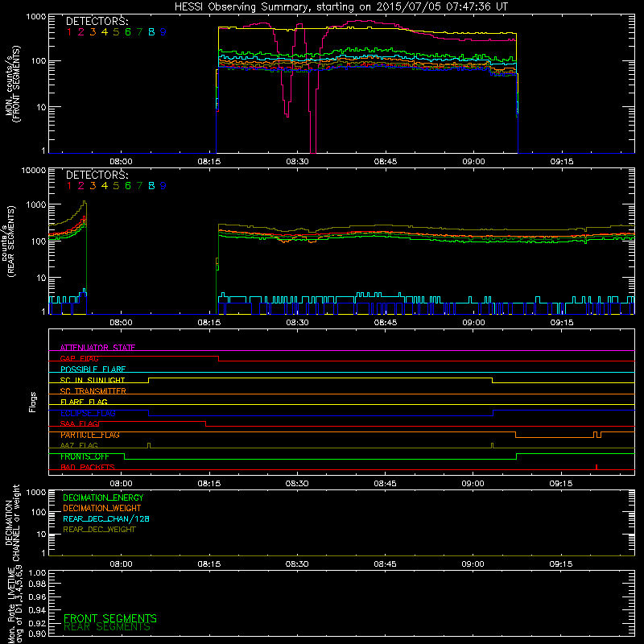Select detector 8 in the front segments legend
Image resolution: width=644 pixels, height=644 pixels.
coord(151,32)
